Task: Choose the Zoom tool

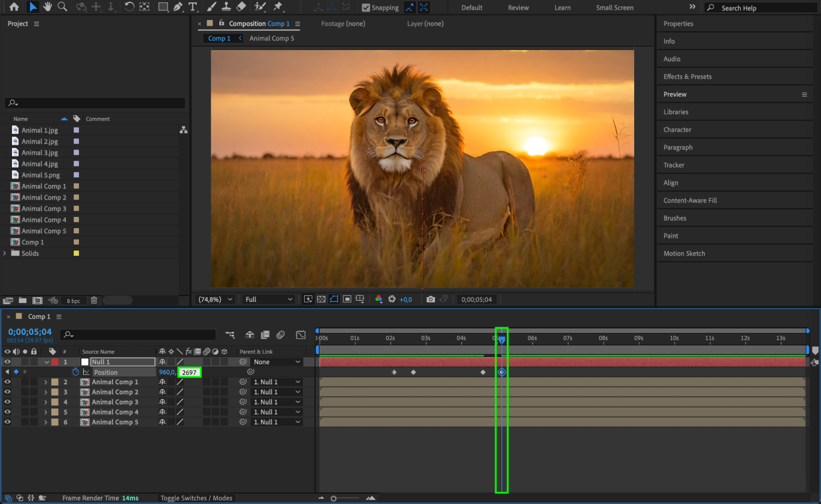Action: tap(62, 7)
